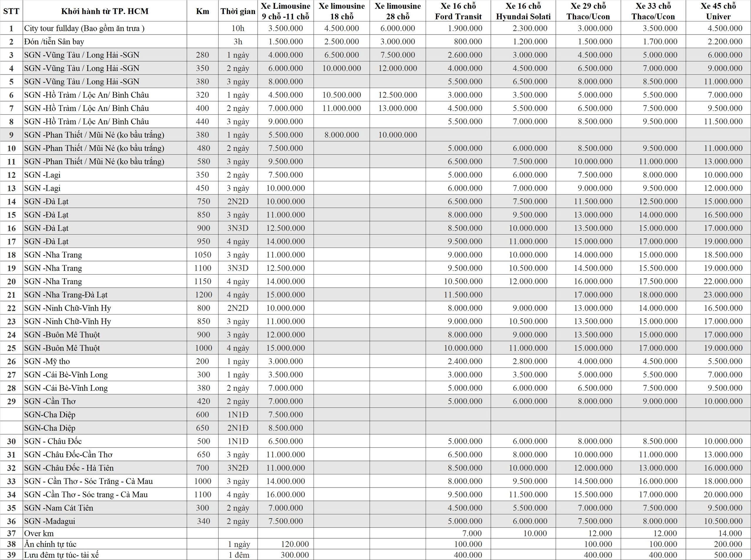The image size is (751, 560).
Task: Click the 'SGN -Nam Cát Tiên' cell
Action: point(59,508)
